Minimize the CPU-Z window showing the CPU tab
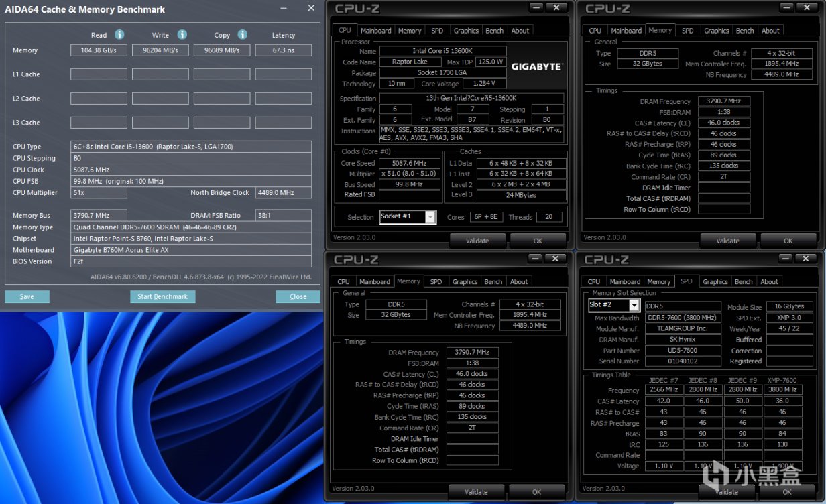 click(x=536, y=8)
